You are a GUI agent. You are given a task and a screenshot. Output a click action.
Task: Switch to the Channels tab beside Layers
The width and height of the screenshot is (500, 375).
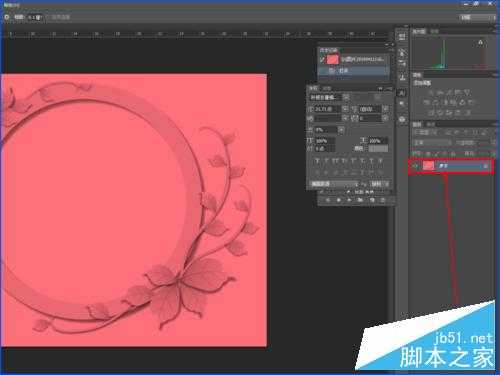point(431,124)
